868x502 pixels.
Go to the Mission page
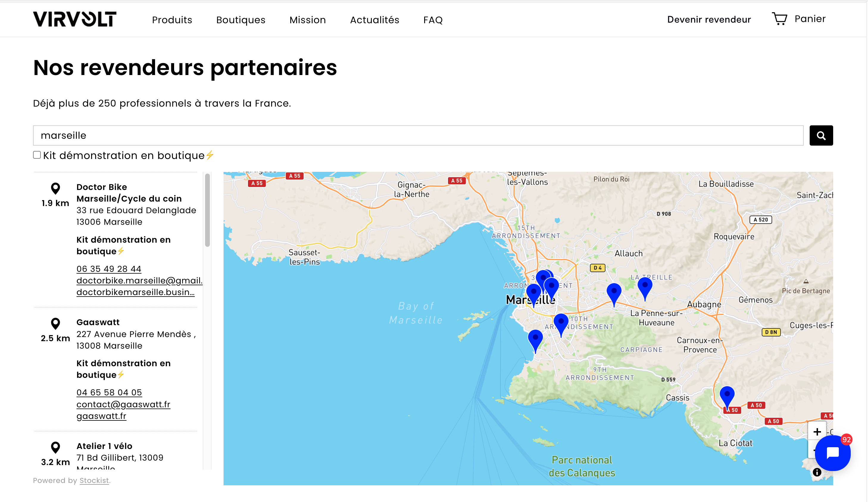point(307,20)
